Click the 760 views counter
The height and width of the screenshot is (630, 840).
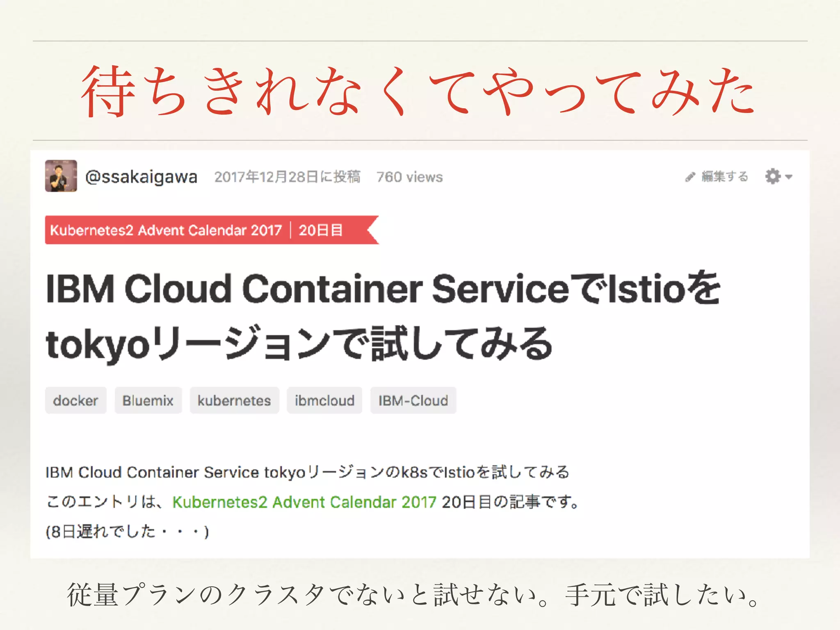[409, 177]
